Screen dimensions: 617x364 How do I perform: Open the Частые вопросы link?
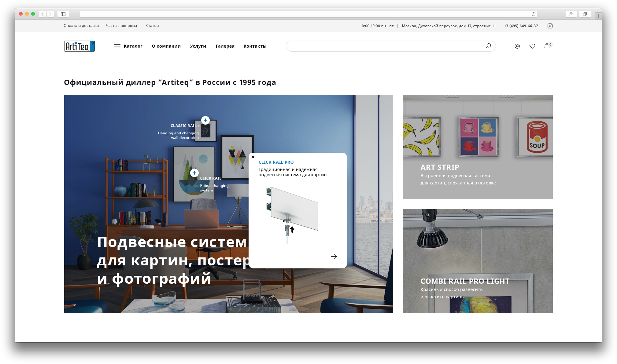coord(121,26)
